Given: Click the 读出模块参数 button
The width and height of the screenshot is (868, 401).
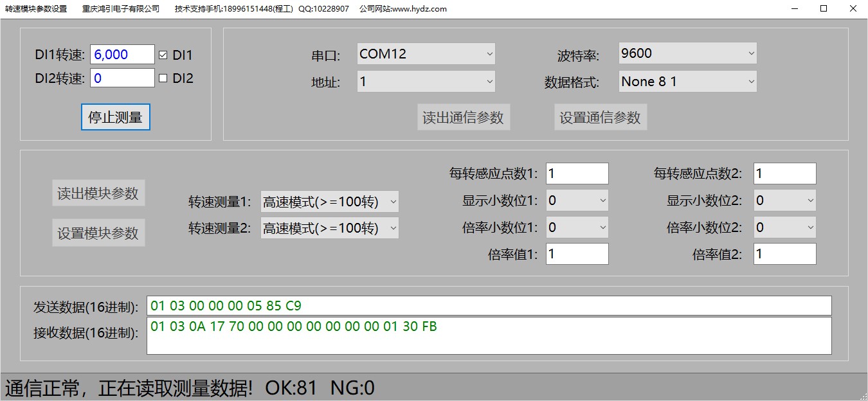Looking at the screenshot, I should tap(98, 193).
